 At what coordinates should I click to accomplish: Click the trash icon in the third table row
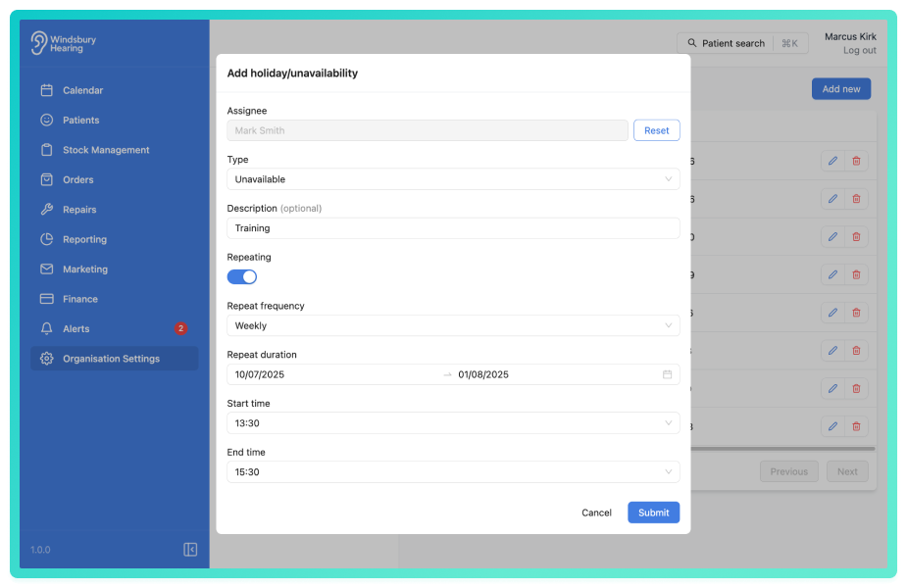[856, 236]
